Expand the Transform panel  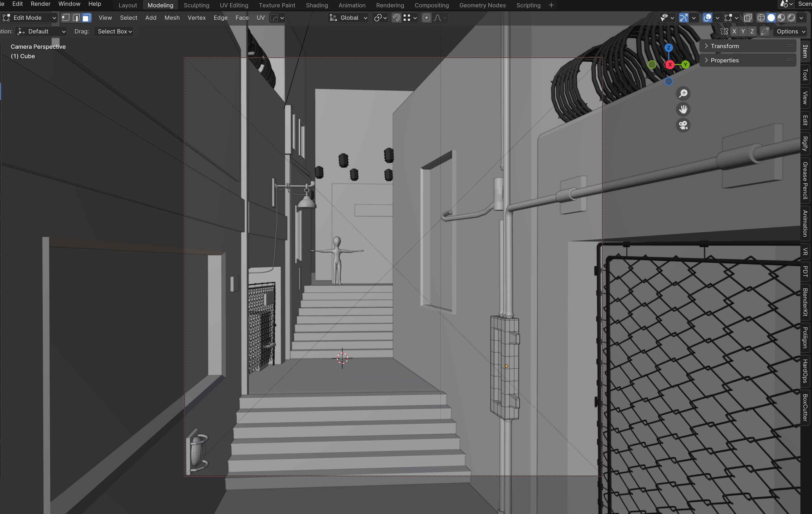[x=748, y=46]
